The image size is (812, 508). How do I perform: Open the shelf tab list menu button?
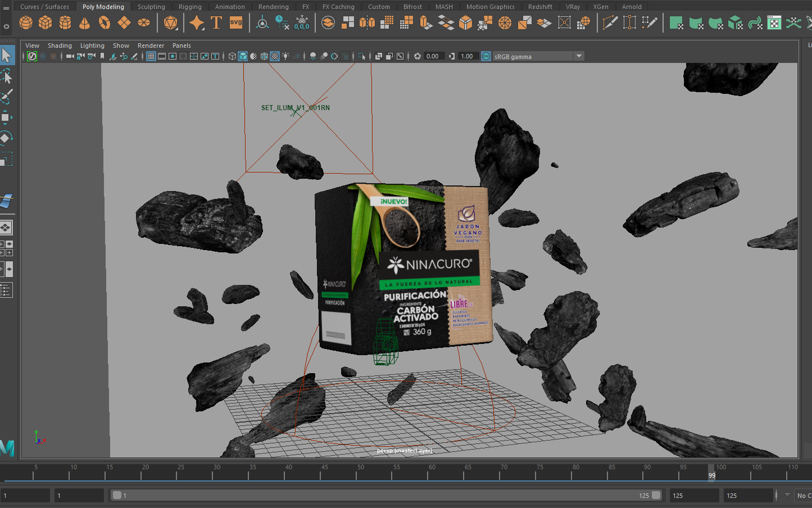[x=6, y=8]
